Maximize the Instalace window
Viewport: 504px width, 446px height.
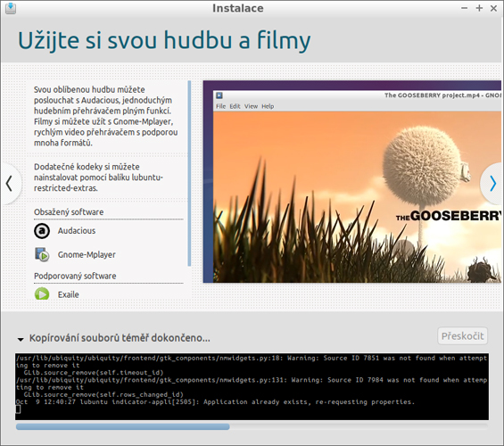479,8
